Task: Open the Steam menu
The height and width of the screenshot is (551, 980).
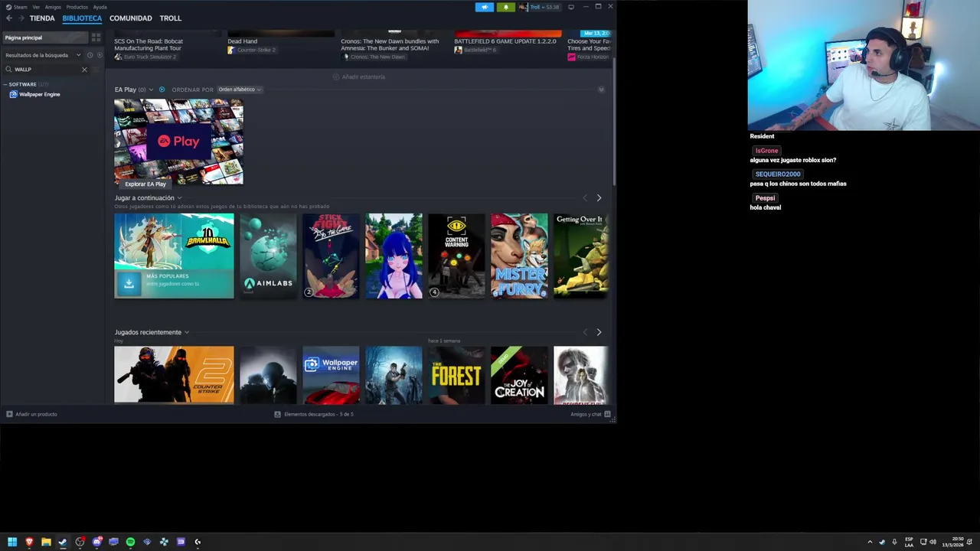Action: click(17, 7)
